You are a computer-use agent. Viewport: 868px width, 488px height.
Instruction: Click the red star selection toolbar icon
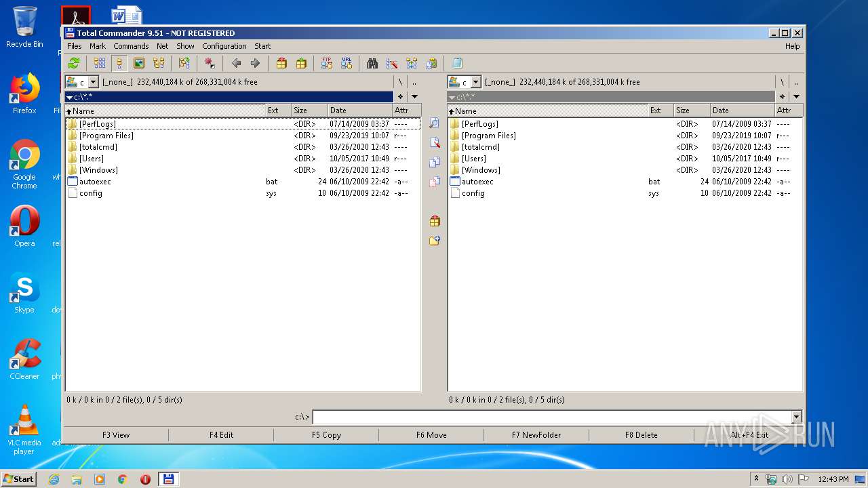(210, 63)
